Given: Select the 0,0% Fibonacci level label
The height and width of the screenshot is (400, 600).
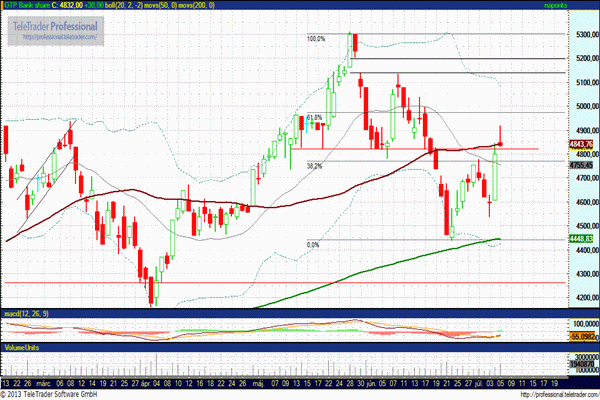Looking at the screenshot, I should 313,244.
